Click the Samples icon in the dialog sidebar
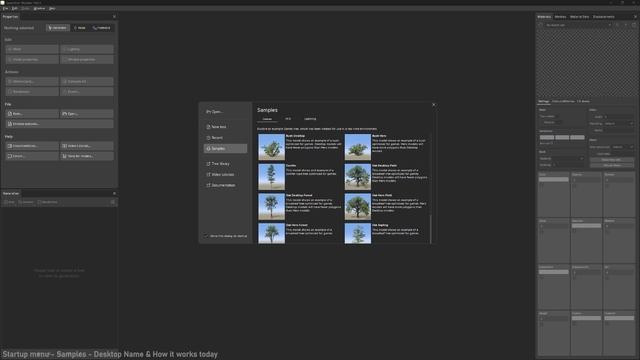This screenshot has height=360, width=640. [208, 149]
